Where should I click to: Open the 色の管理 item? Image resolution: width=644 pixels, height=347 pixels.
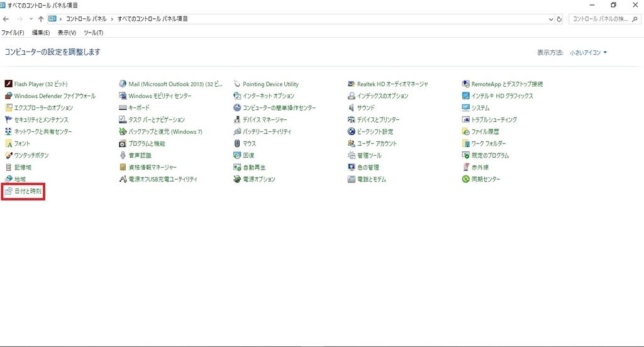364,167
